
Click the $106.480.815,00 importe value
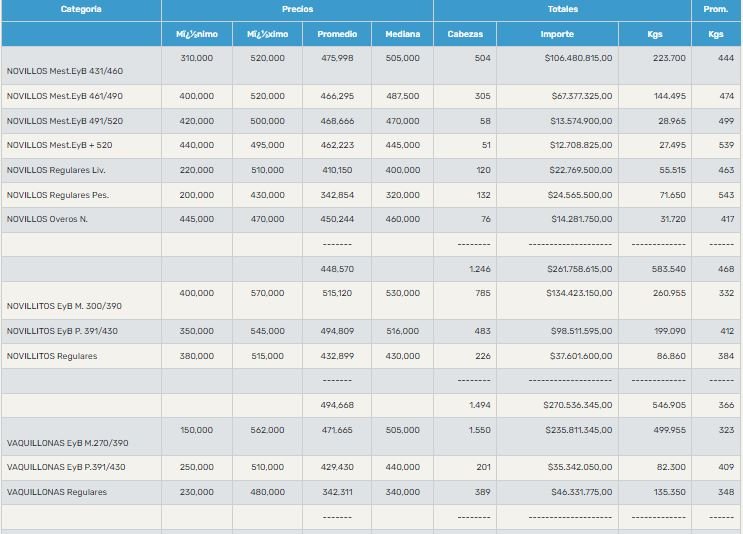pyautogui.click(x=578, y=59)
